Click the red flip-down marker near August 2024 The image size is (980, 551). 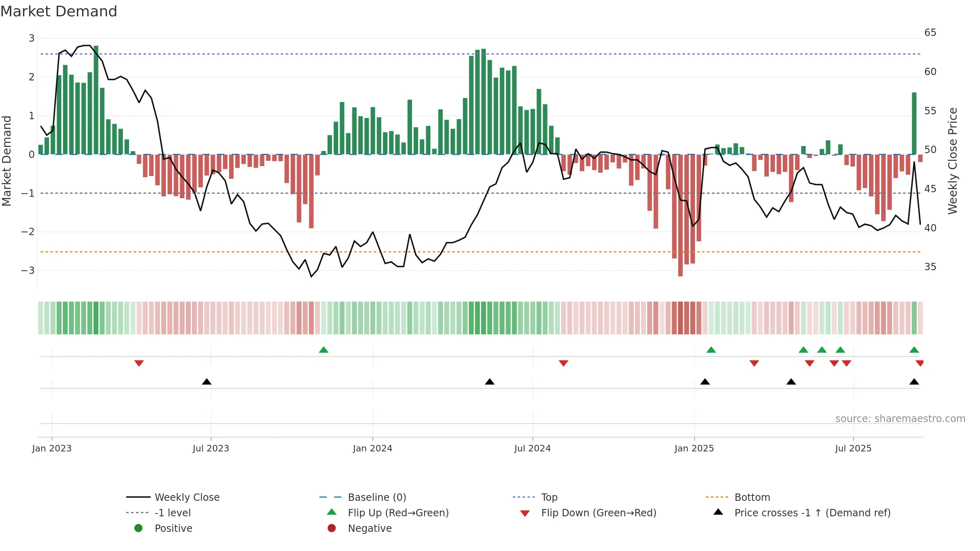tap(563, 363)
